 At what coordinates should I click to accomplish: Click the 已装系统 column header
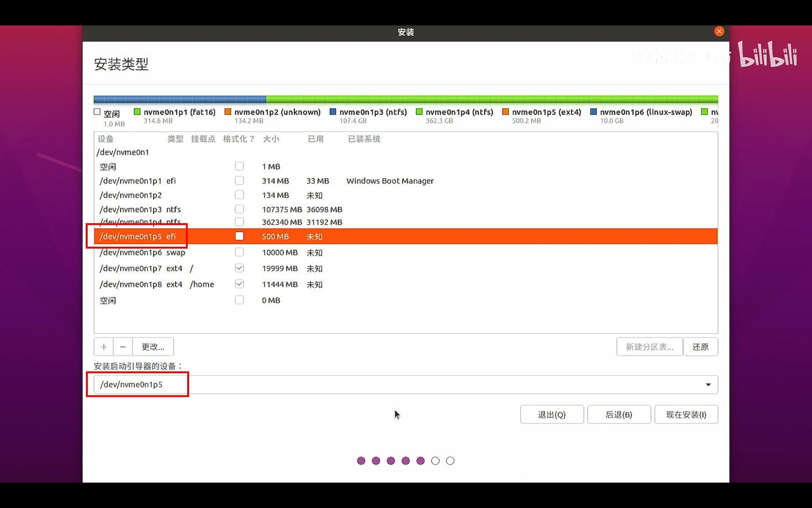coord(364,139)
